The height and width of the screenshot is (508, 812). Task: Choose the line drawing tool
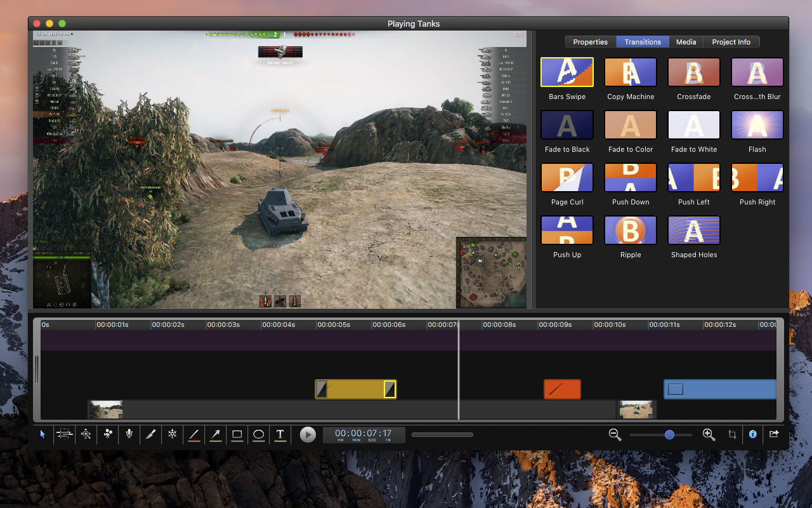[194, 434]
